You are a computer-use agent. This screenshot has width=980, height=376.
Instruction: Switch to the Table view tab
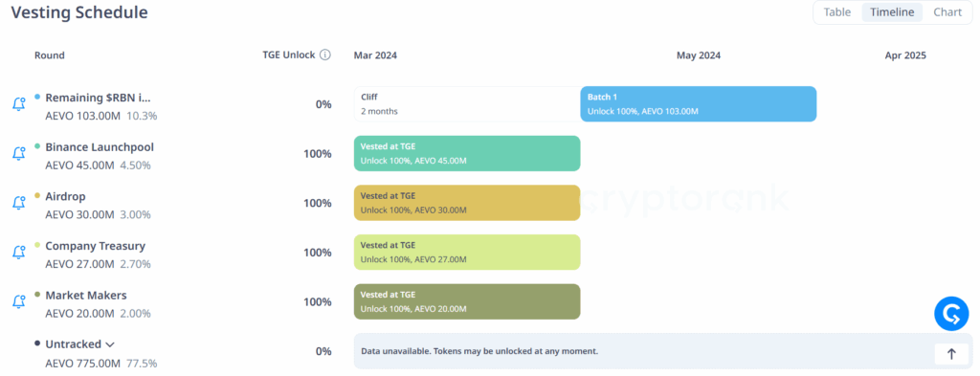click(836, 11)
